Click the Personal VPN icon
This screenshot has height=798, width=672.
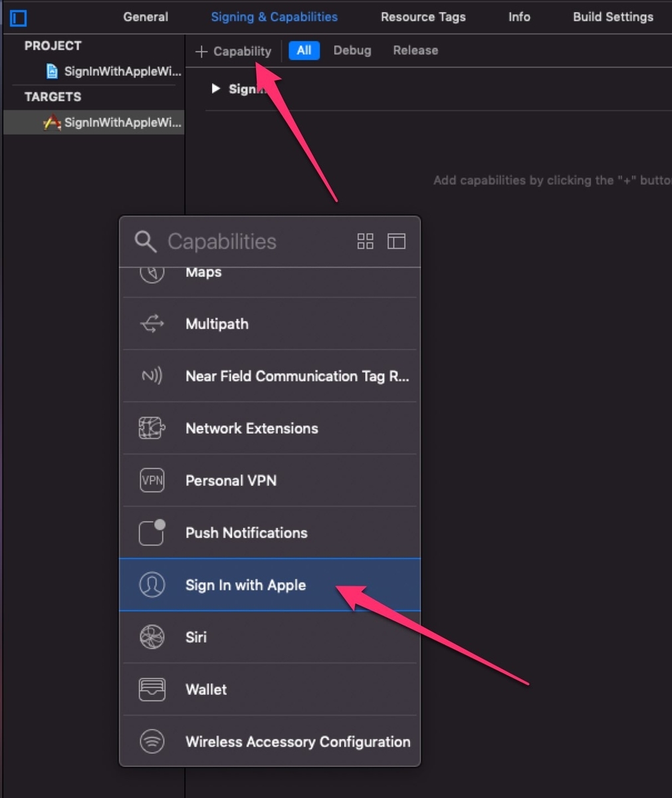tap(152, 480)
